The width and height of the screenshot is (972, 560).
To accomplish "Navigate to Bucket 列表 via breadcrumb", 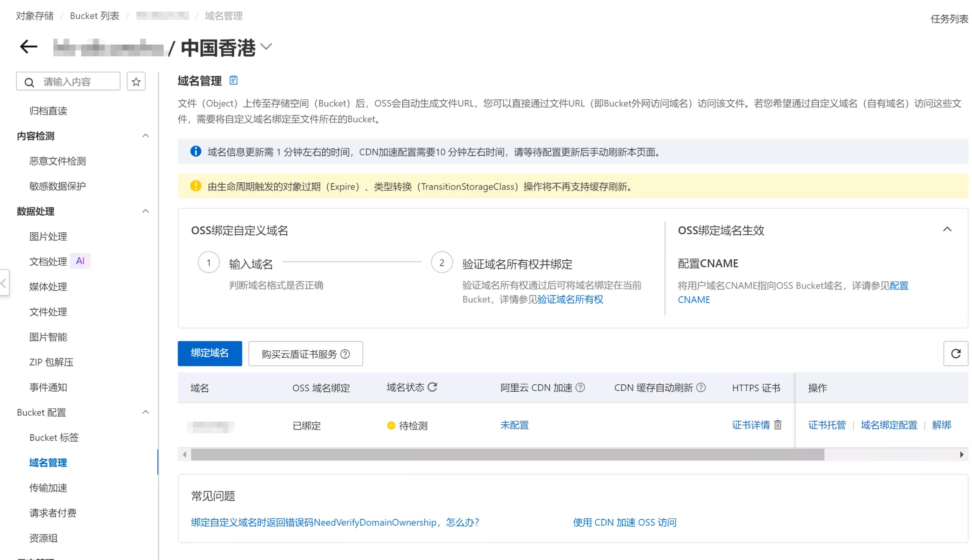I will click(94, 16).
